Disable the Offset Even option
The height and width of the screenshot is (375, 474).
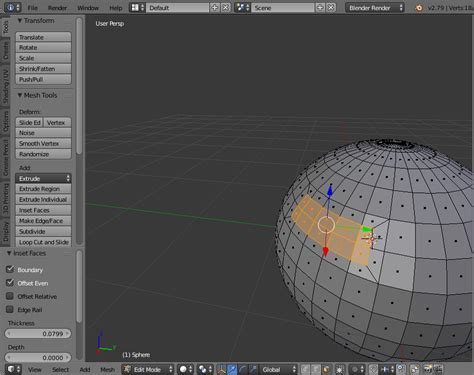(x=10, y=282)
